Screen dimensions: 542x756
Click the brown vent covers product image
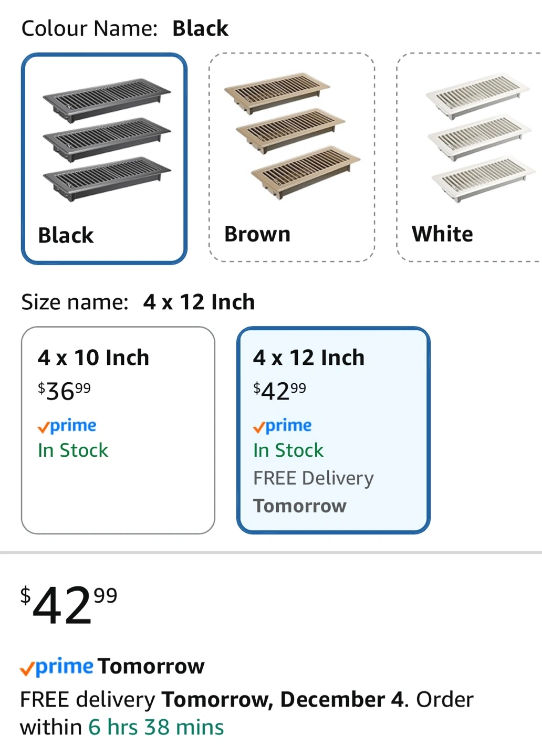point(292,136)
